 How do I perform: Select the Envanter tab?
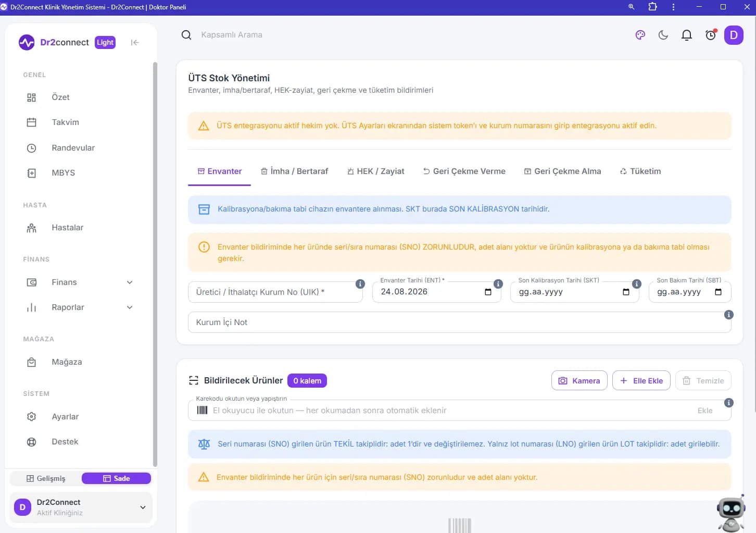click(219, 171)
